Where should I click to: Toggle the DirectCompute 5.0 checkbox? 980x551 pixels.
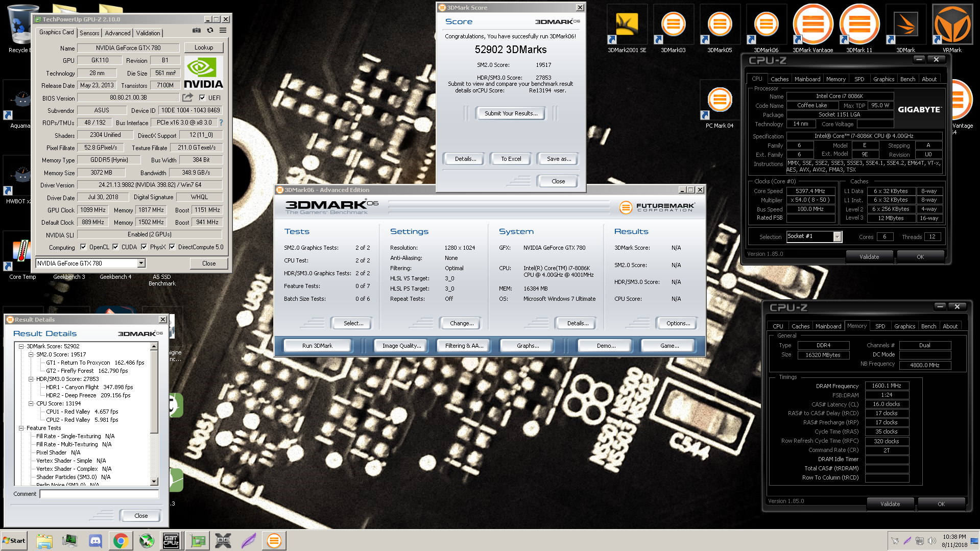pyautogui.click(x=172, y=247)
